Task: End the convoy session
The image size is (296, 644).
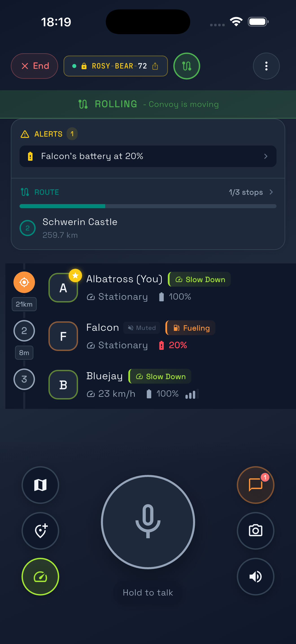Action: tap(35, 66)
